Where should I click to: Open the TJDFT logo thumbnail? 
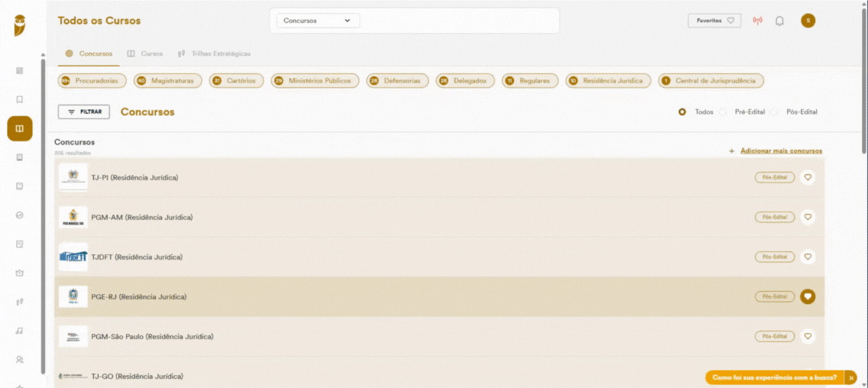coord(73,257)
